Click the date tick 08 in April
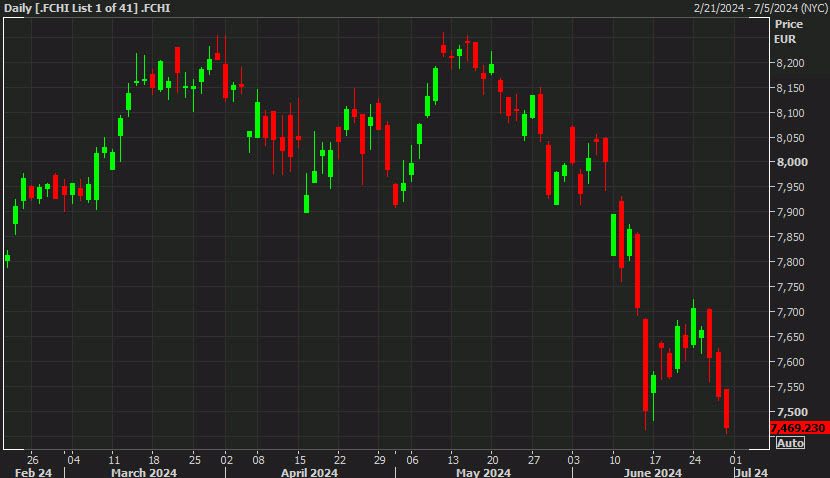830x478 pixels. [x=258, y=460]
